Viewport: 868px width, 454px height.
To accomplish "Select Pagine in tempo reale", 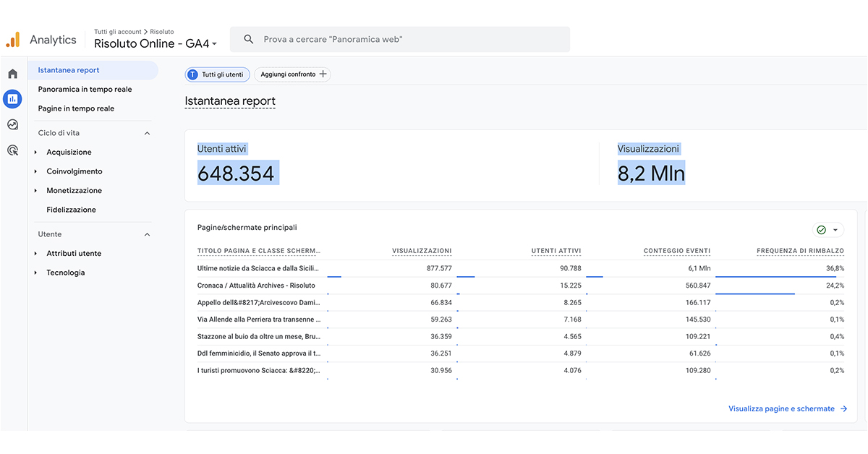I will pyautogui.click(x=76, y=108).
